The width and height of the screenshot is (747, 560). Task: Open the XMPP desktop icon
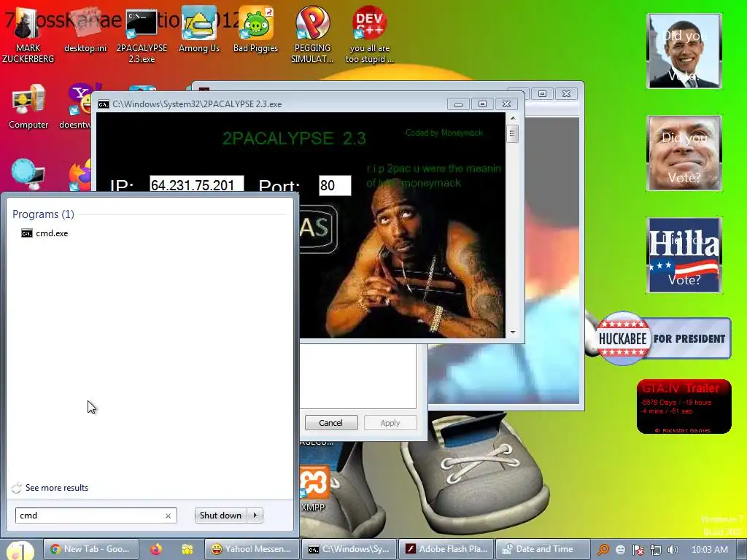click(x=314, y=489)
